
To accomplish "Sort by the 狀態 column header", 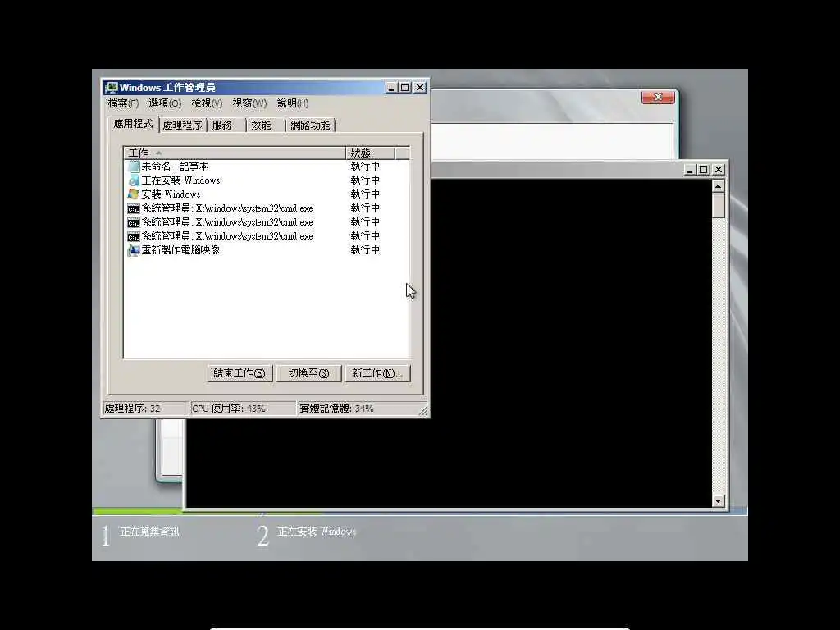I will (x=370, y=153).
